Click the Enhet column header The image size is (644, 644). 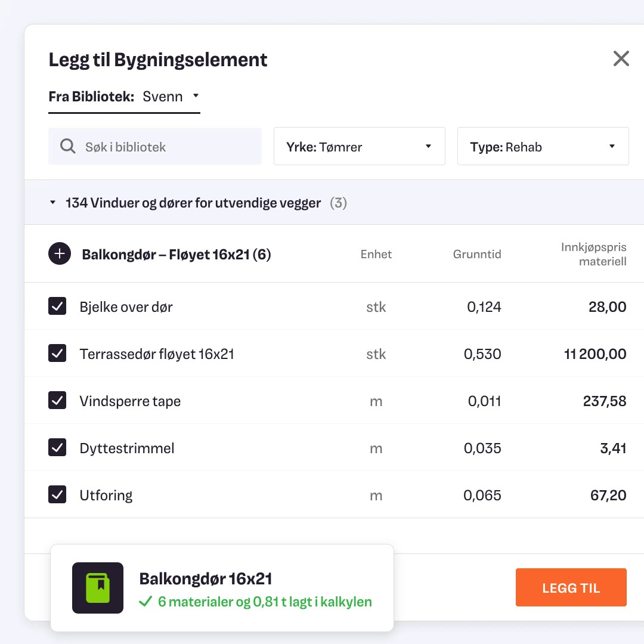(x=376, y=254)
